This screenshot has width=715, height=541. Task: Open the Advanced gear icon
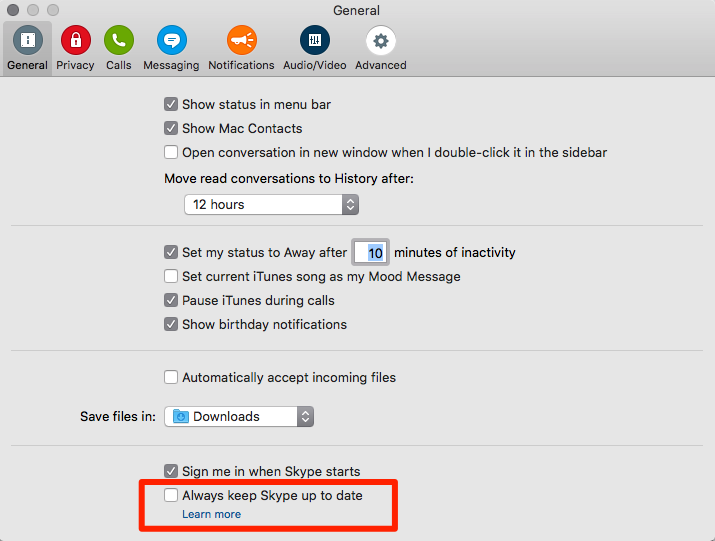pyautogui.click(x=381, y=40)
